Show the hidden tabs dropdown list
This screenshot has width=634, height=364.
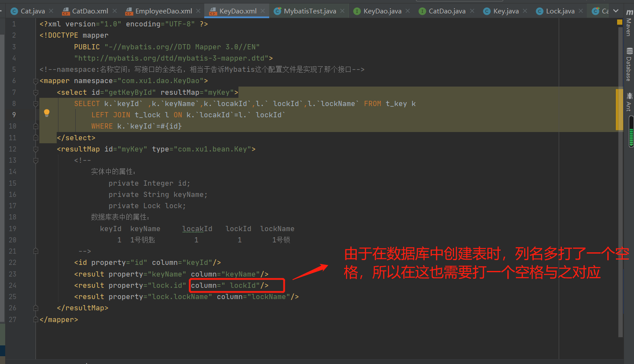point(616,11)
